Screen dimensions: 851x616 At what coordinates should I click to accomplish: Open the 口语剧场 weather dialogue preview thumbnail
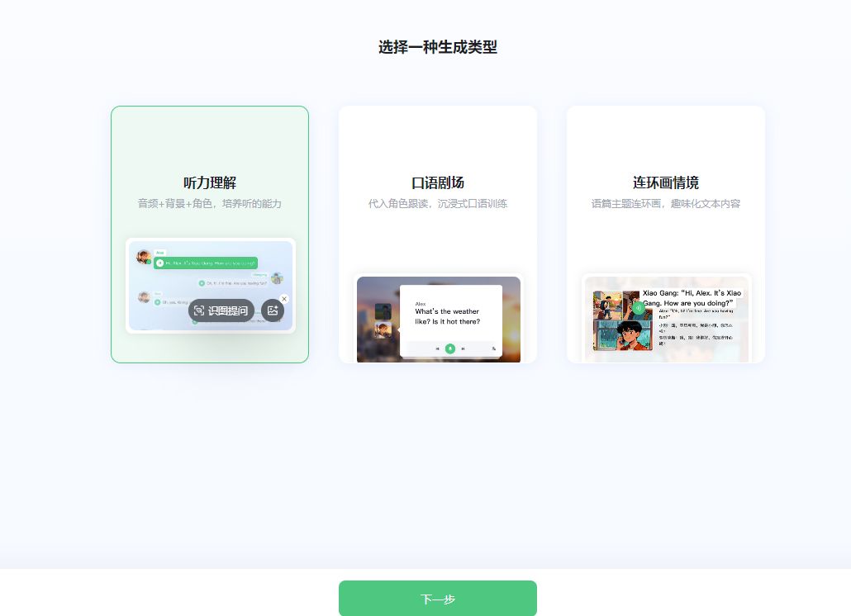click(x=439, y=319)
